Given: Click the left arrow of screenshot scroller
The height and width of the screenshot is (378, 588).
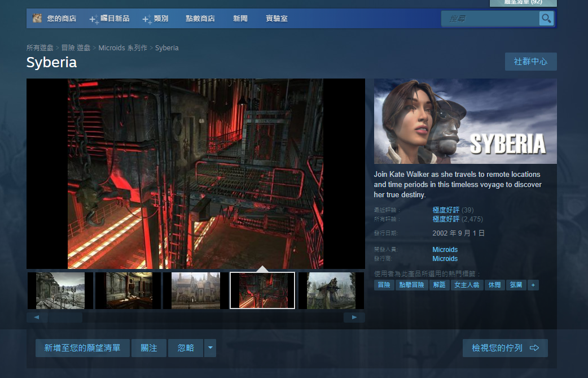Looking at the screenshot, I should pos(37,317).
